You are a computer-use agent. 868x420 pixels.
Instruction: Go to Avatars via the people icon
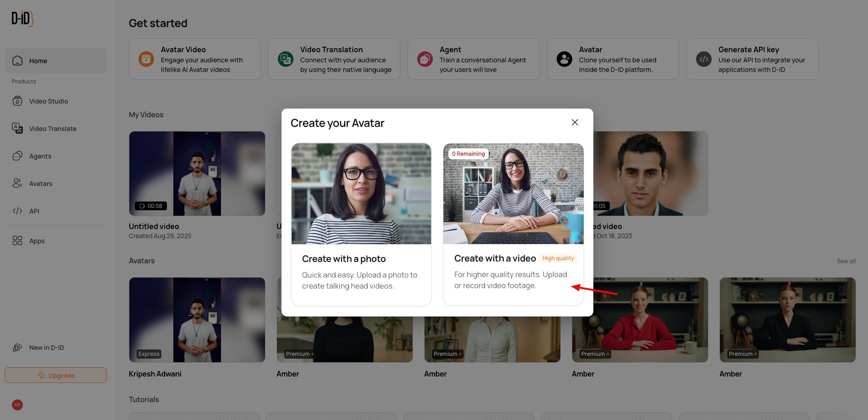[17, 184]
